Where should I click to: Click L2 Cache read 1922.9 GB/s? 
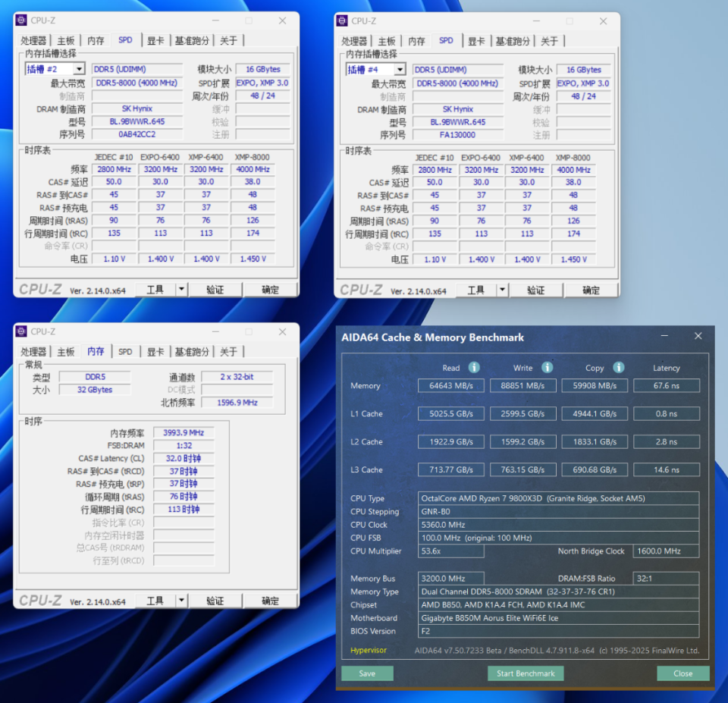pos(450,441)
